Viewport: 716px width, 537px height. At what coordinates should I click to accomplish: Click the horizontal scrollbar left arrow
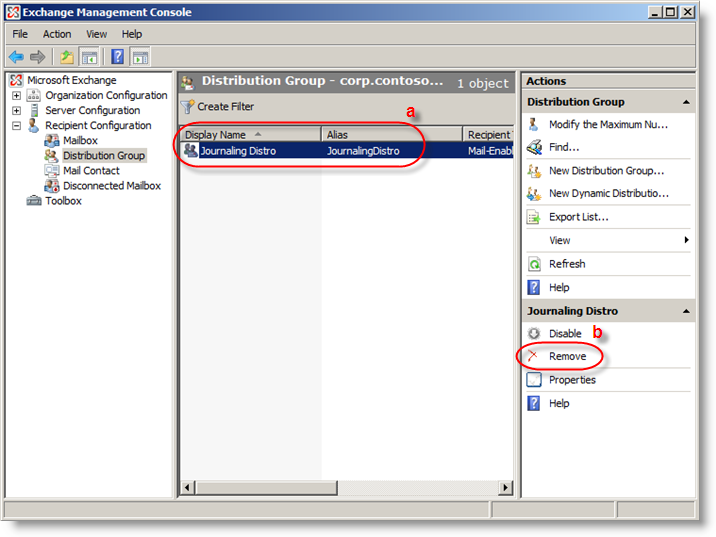187,488
